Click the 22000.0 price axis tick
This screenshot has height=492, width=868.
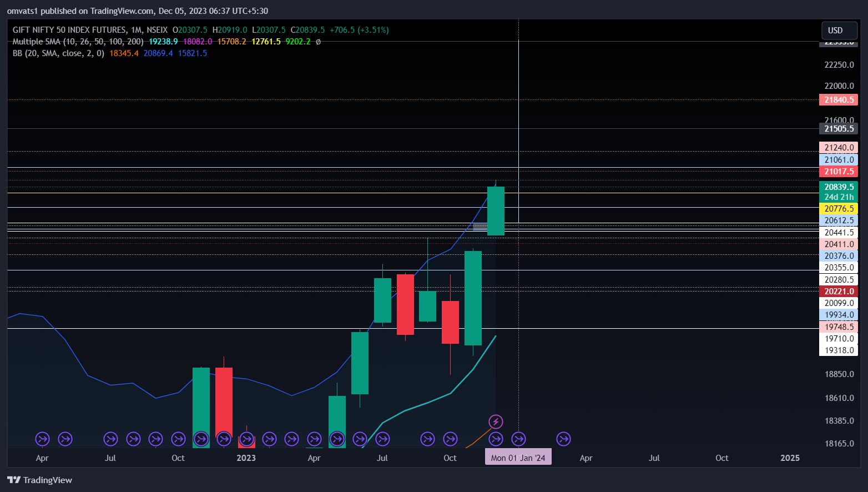point(839,86)
